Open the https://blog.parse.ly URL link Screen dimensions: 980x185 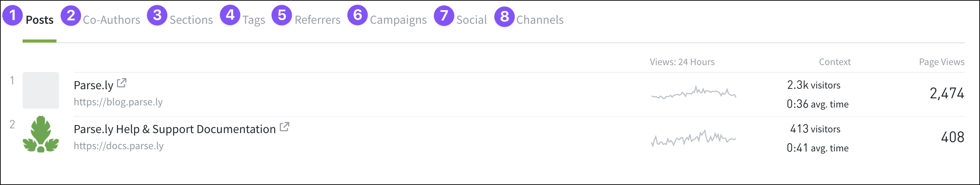(x=118, y=102)
